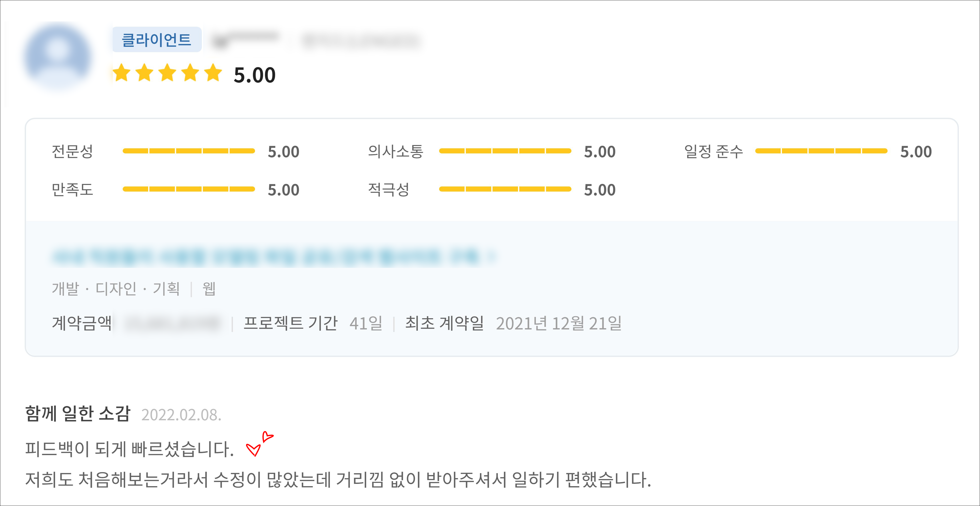Click the 클라이언트 badge label
This screenshot has height=506, width=980.
click(x=156, y=39)
